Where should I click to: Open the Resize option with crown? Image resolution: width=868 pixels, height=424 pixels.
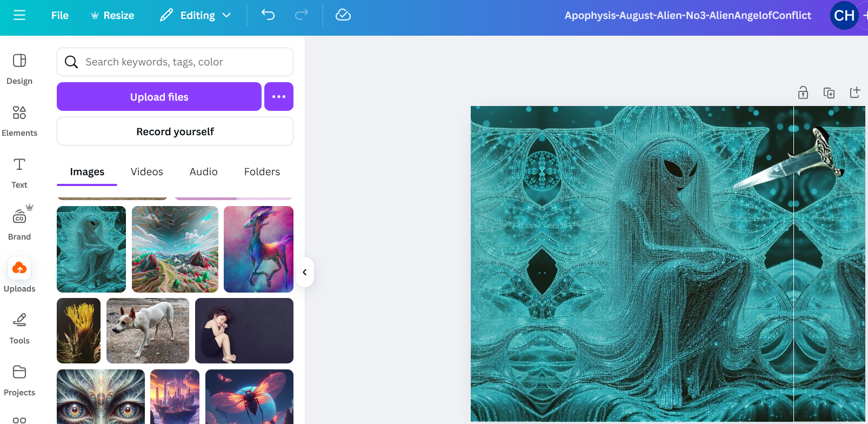(x=112, y=15)
